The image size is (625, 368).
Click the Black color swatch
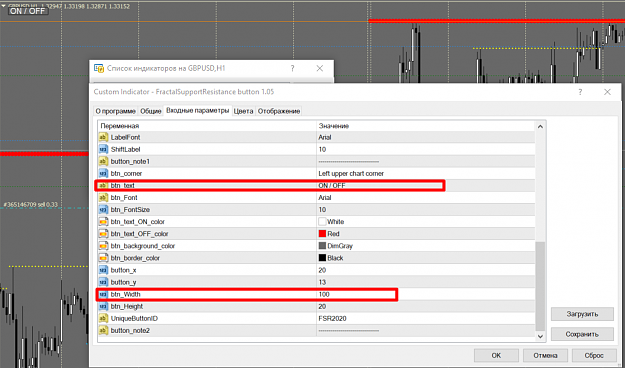click(x=322, y=258)
